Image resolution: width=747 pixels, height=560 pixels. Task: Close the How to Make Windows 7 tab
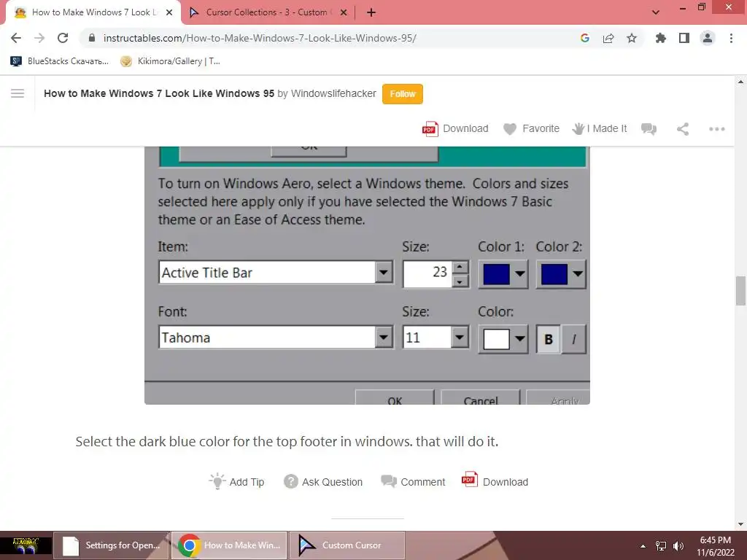pyautogui.click(x=169, y=13)
